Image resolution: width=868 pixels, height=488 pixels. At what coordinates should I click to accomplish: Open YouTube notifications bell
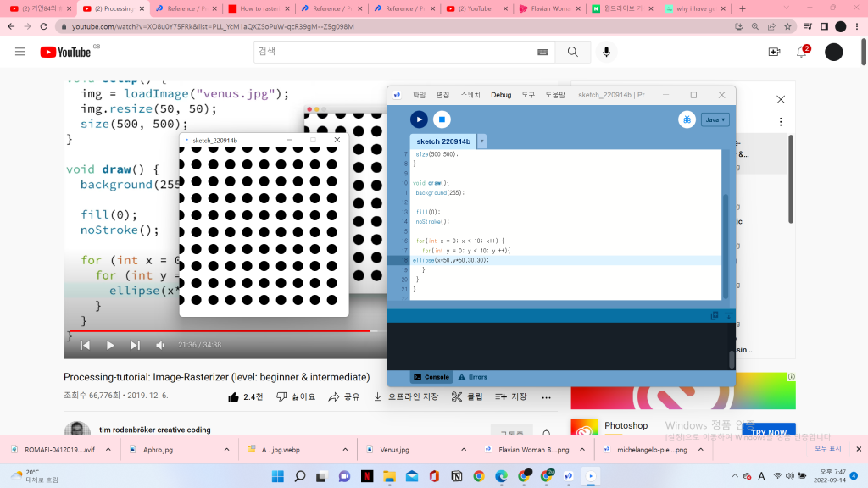802,52
